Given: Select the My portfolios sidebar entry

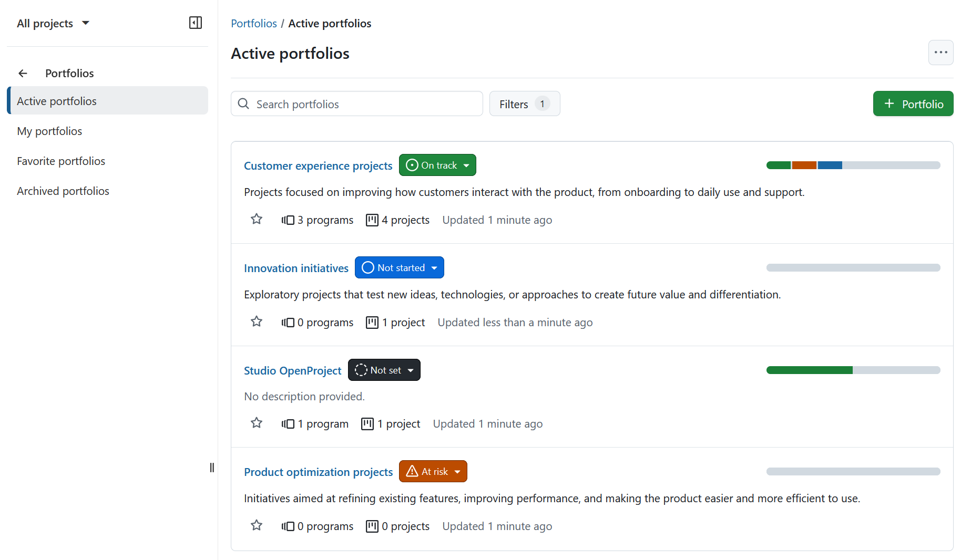Looking at the screenshot, I should 49,131.
